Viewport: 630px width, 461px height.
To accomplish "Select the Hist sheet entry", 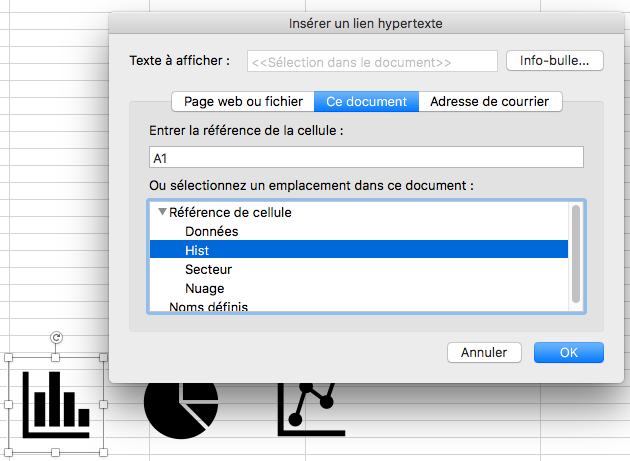I will click(197, 250).
